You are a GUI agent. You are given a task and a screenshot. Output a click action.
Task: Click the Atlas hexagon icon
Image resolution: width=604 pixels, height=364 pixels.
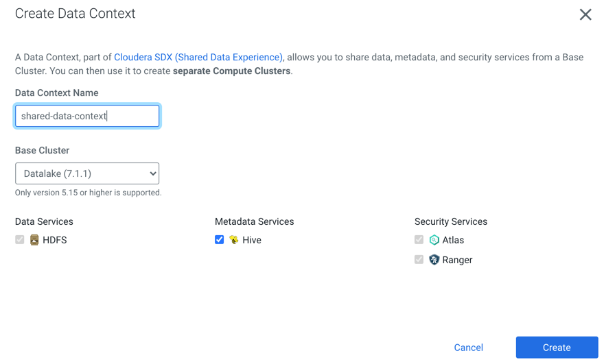click(434, 240)
